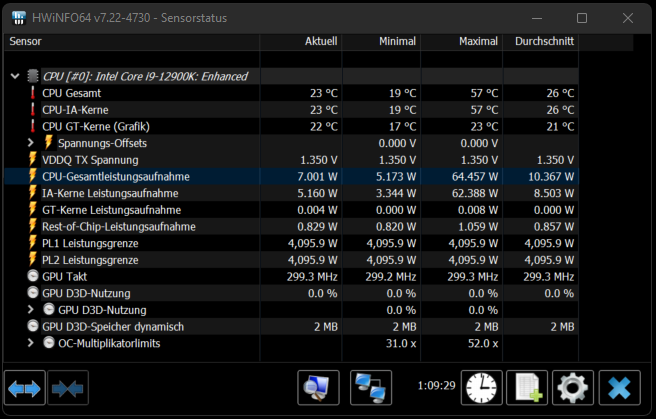Select the GPU D3D-Speicher dynamisch label
The image size is (656, 419).
pyautogui.click(x=113, y=327)
